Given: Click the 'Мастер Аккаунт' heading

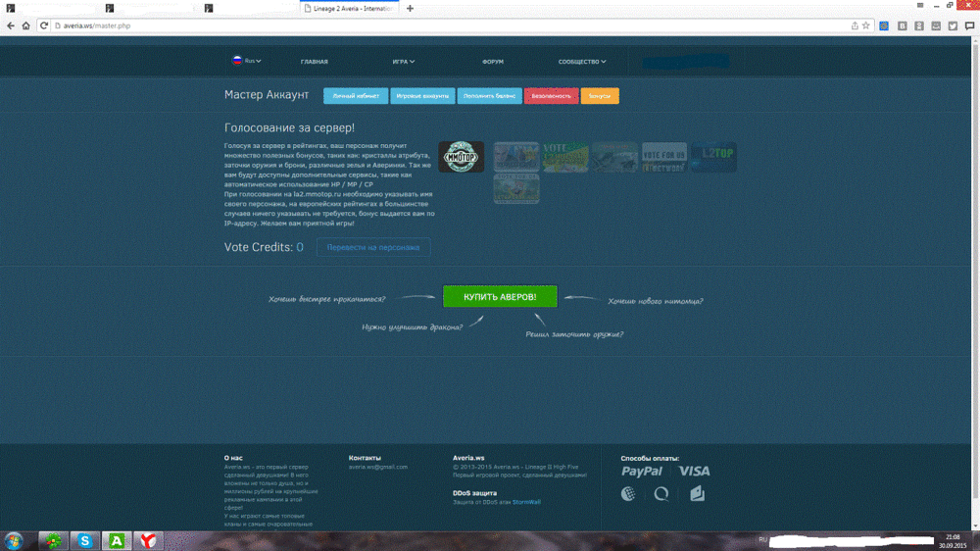Looking at the screenshot, I should [x=267, y=94].
